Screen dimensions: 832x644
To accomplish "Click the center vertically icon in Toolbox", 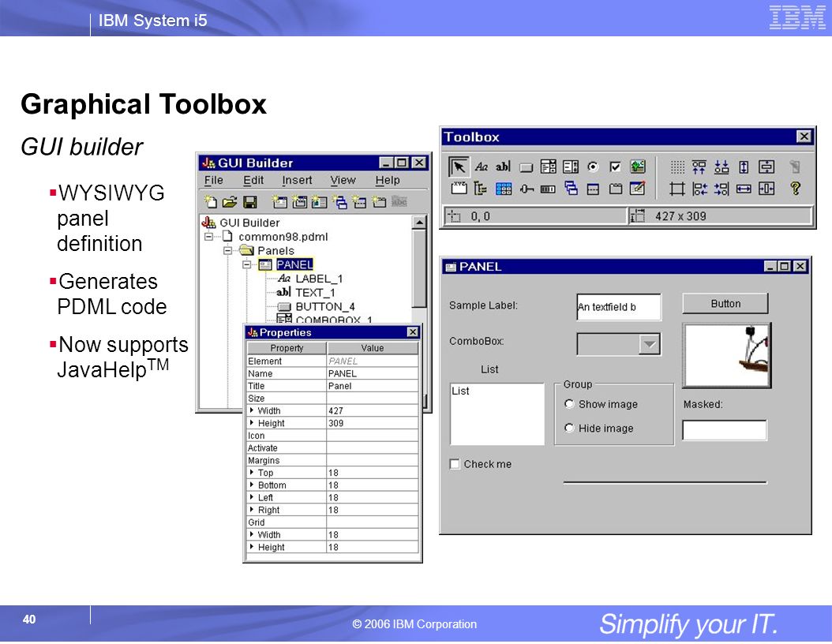I will click(x=766, y=167).
